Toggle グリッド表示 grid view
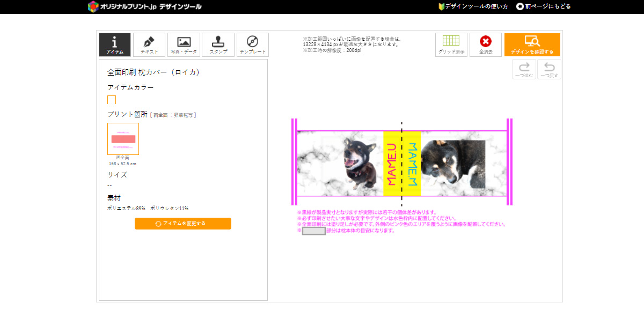The width and height of the screenshot is (644, 311). point(451,45)
